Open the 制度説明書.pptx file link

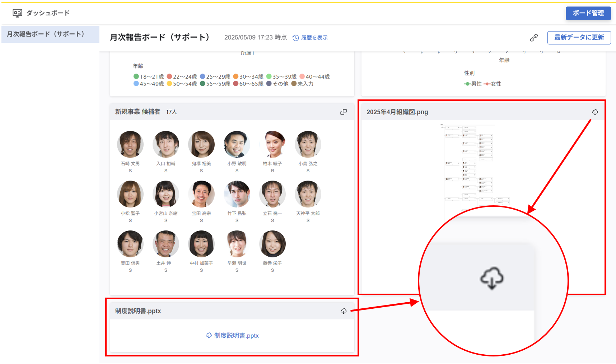click(x=236, y=336)
